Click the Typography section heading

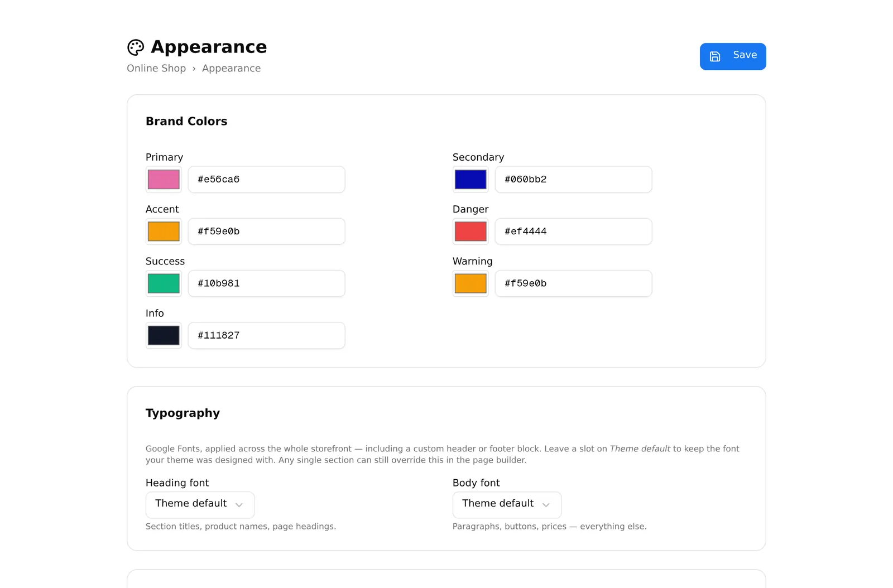pyautogui.click(x=183, y=413)
